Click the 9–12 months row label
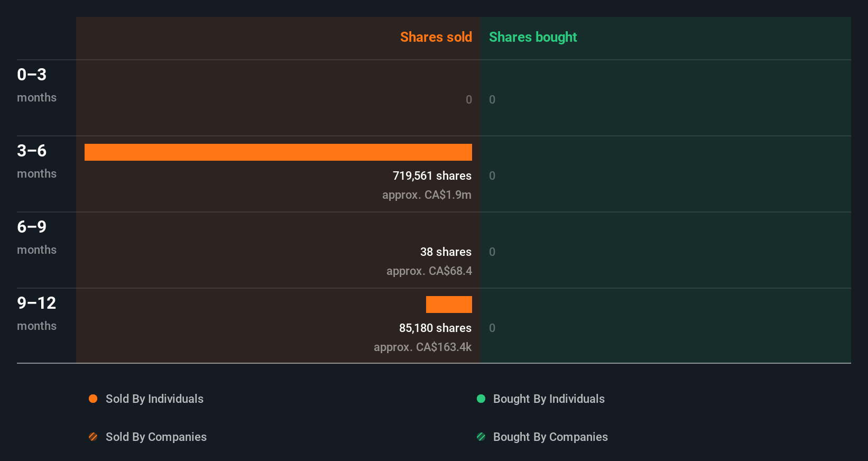The width and height of the screenshot is (868, 461). [36, 313]
